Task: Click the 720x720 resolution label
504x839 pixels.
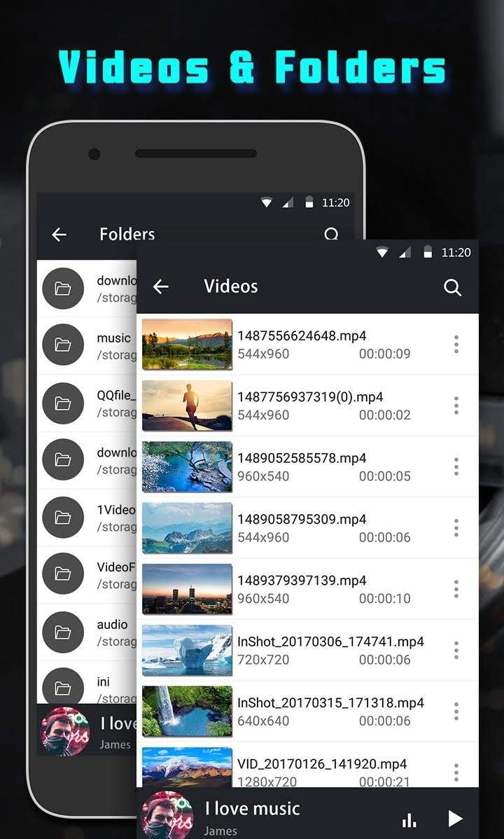Action: tap(263, 660)
